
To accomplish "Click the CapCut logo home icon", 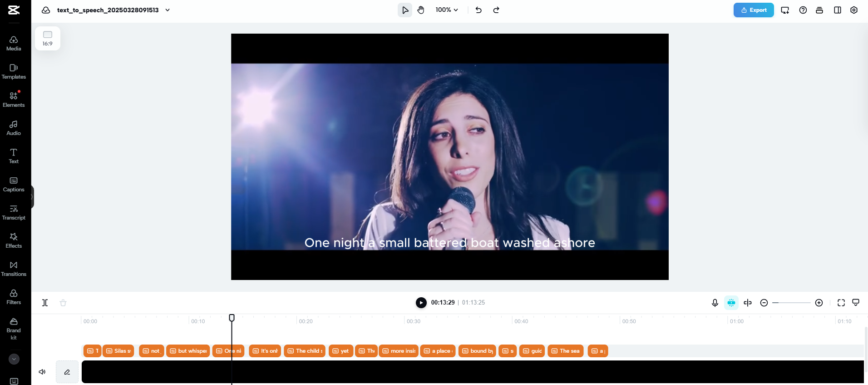I will coord(14,10).
